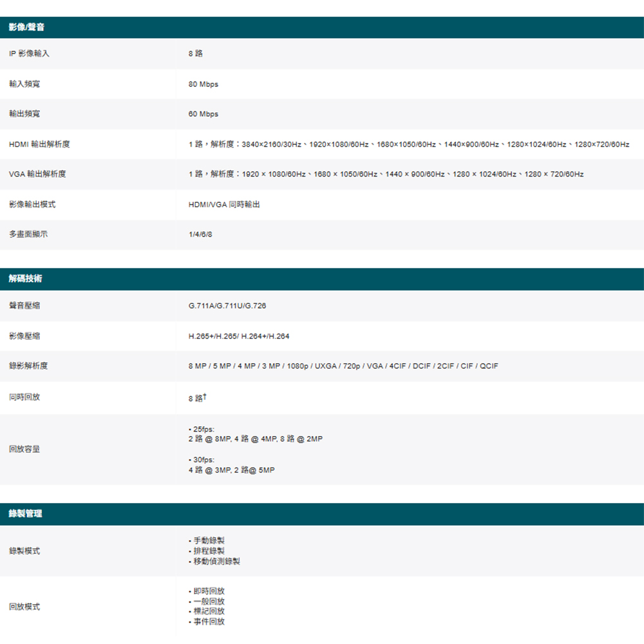Screen dimensions: 644x644
Task: Click the 錄影解析度 row label
Action: pos(28,366)
